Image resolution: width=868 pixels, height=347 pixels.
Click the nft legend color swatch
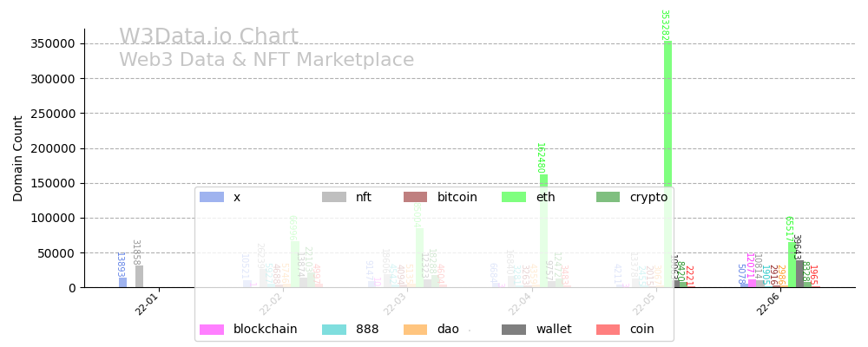334,197
